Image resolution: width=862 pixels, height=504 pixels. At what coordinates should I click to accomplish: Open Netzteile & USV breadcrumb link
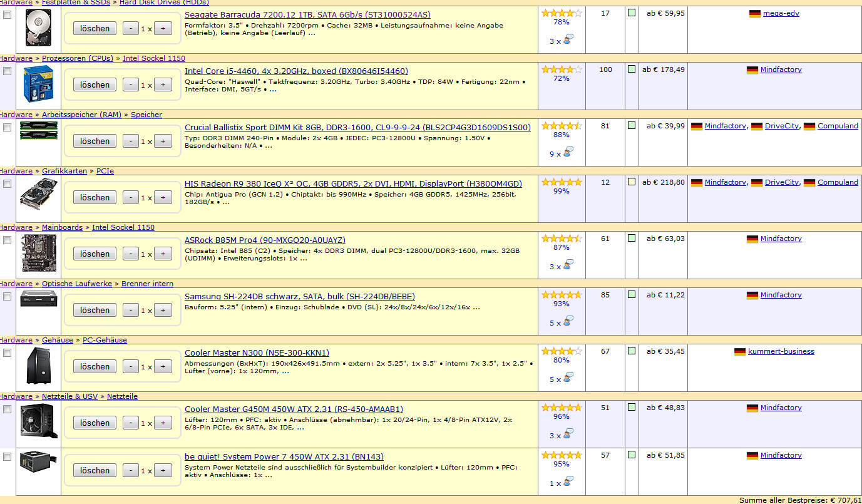[69, 396]
